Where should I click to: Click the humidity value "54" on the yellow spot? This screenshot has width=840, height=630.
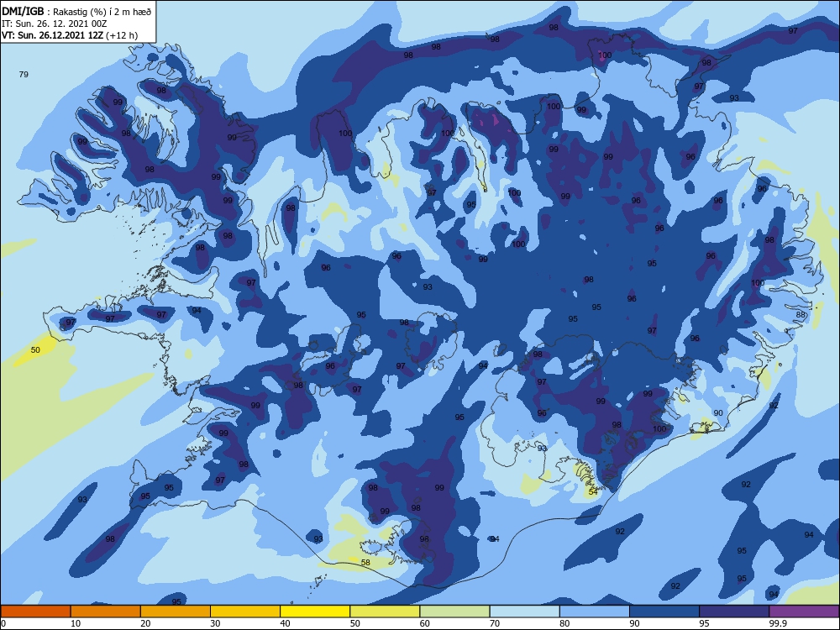click(x=593, y=491)
